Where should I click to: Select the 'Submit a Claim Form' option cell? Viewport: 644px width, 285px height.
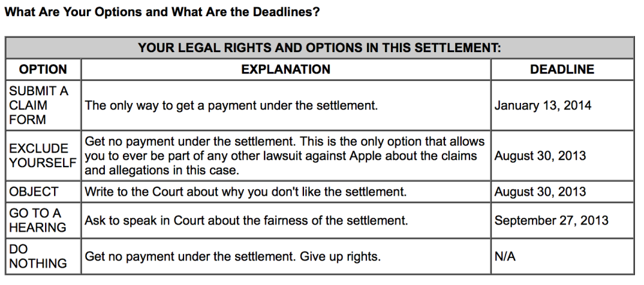point(39,106)
